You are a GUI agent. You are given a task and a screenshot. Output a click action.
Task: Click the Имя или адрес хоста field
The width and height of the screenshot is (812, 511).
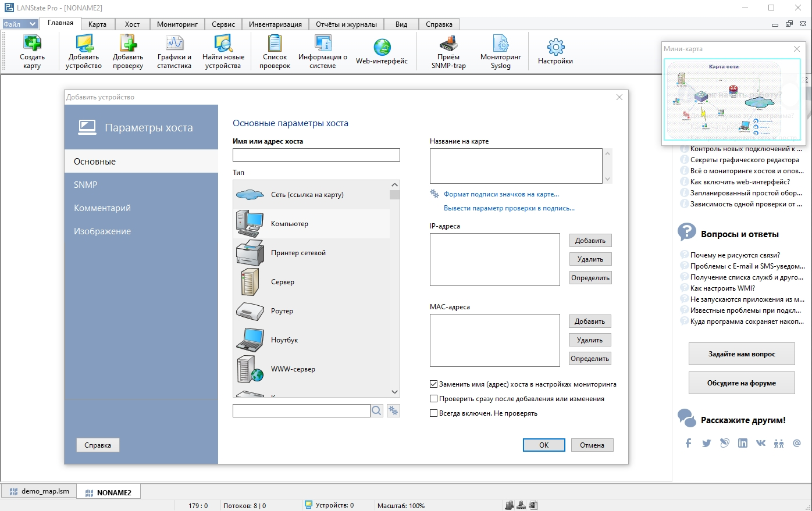pos(316,155)
